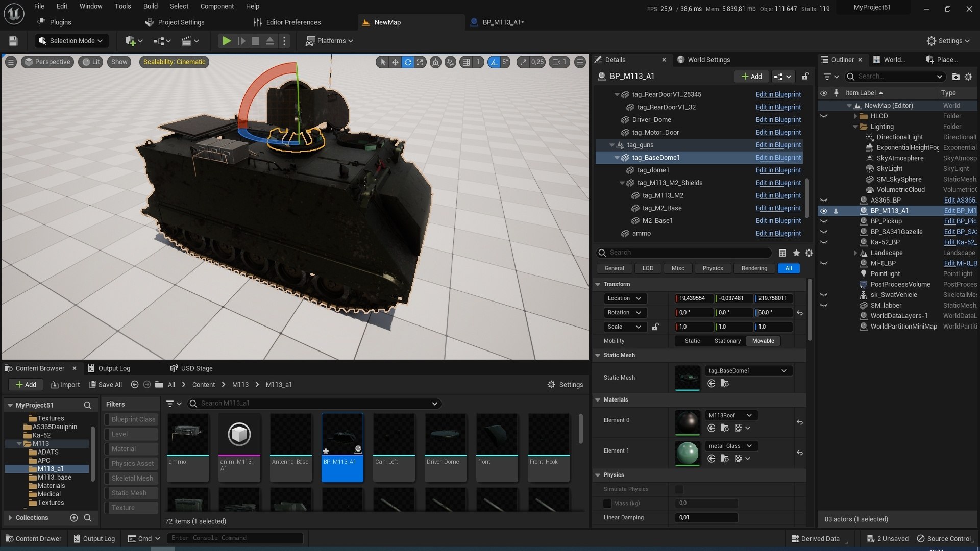Open the Location type dropdown
This screenshot has width=980, height=551.
pyautogui.click(x=625, y=298)
